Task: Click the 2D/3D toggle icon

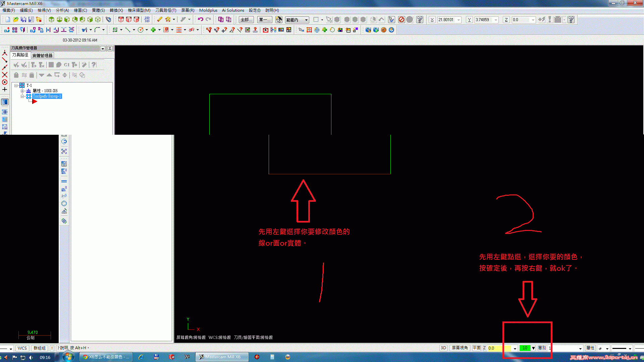Action: pos(147,19)
